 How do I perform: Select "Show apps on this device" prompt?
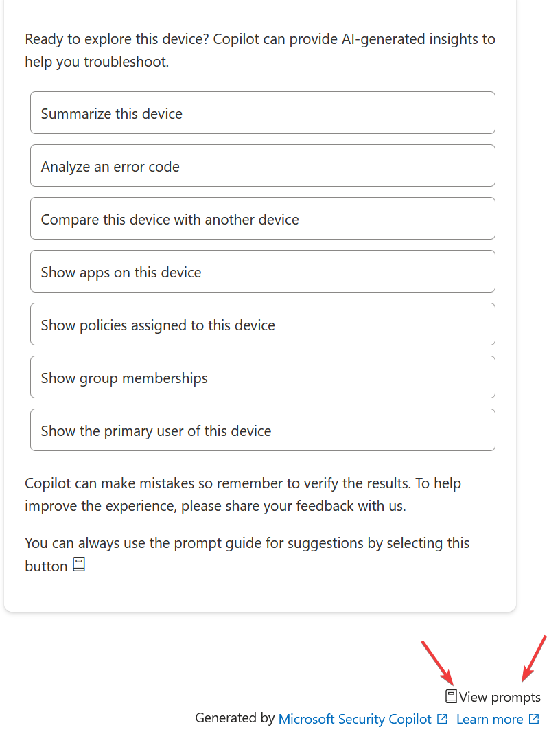tap(263, 271)
